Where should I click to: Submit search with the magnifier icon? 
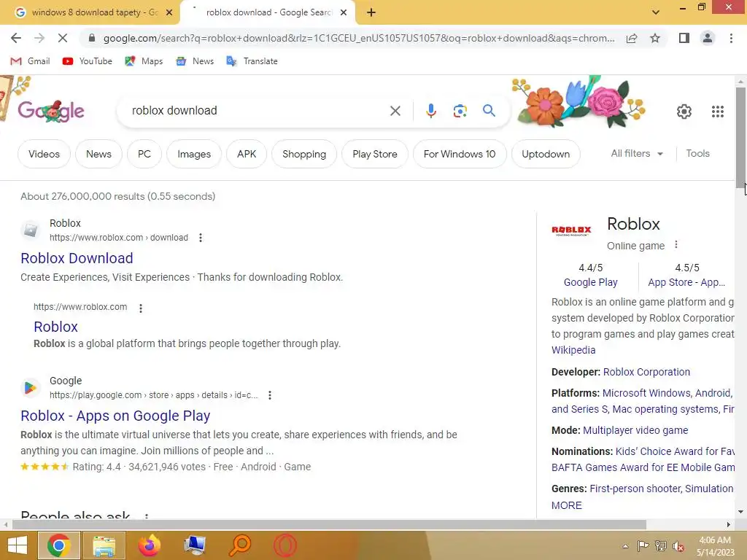(489, 111)
